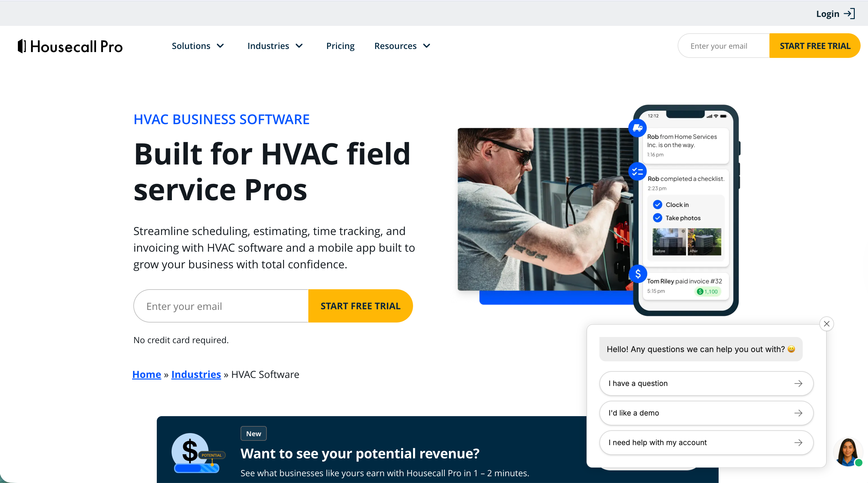Toggle the 'Take photos' checkmark in the checklist
This screenshot has height=483, width=868.
tap(657, 218)
